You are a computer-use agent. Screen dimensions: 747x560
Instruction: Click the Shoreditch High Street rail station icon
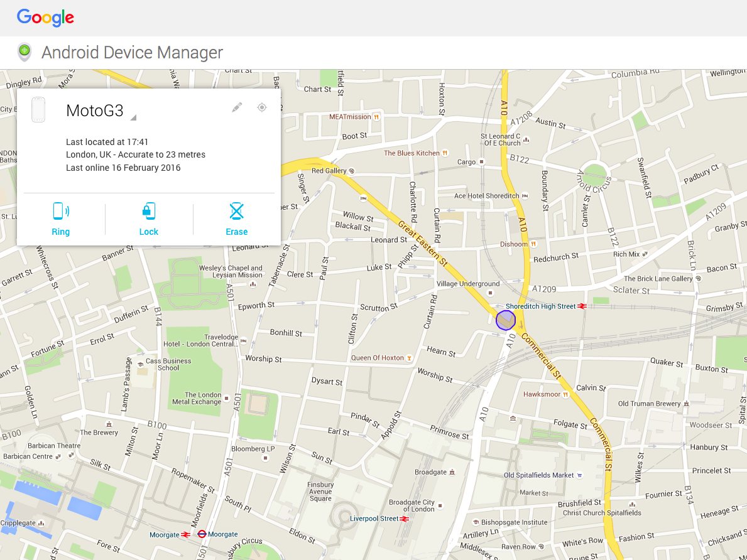point(582,306)
